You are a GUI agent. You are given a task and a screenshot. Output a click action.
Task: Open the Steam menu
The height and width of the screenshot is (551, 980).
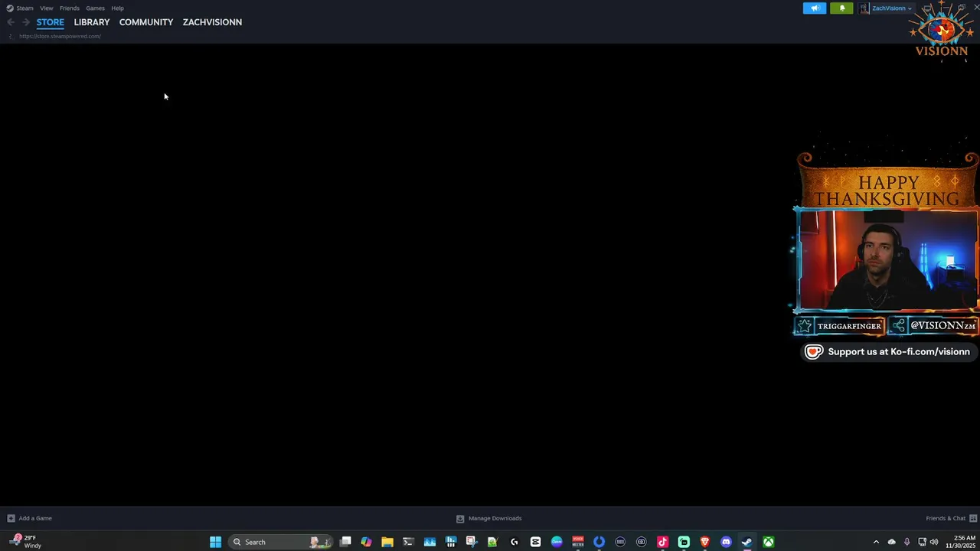pos(20,8)
